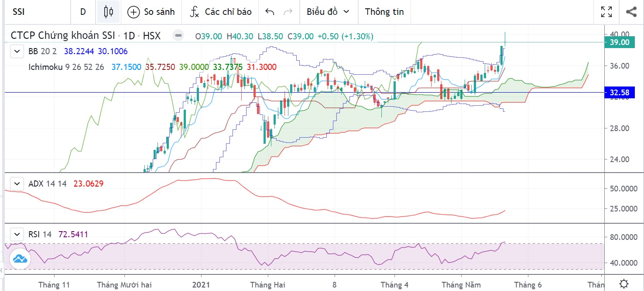Open the Thông tin tab

[384, 12]
